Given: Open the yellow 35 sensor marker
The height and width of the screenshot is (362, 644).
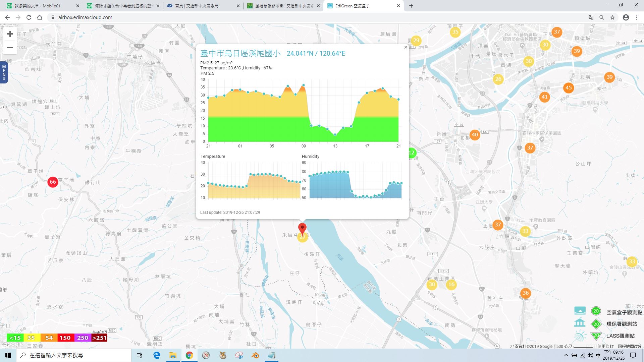Looking at the screenshot, I should pos(455,32).
